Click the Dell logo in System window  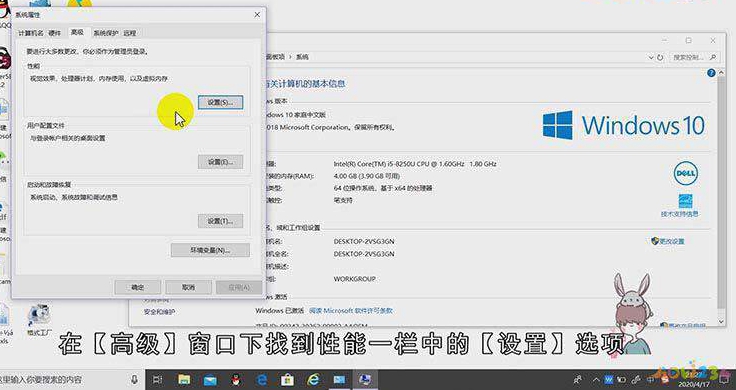pos(686,174)
